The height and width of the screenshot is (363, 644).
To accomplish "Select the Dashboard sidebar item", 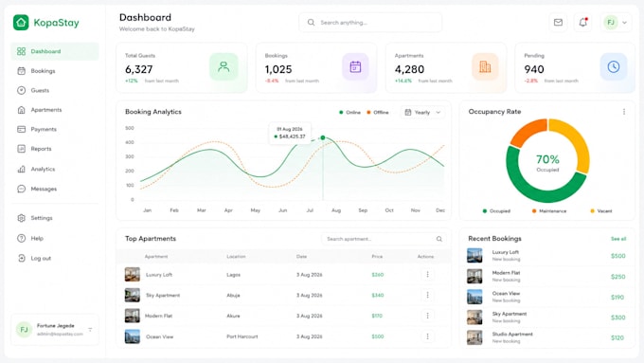I will [55, 51].
